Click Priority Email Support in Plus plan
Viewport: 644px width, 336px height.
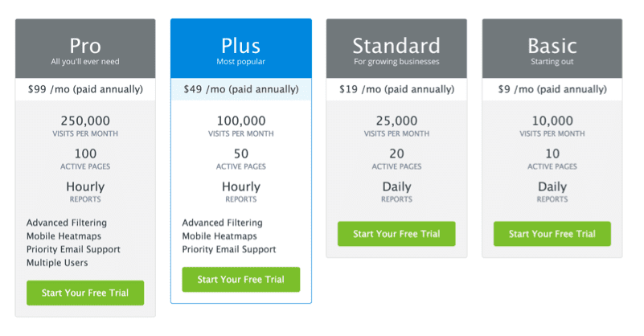229,249
